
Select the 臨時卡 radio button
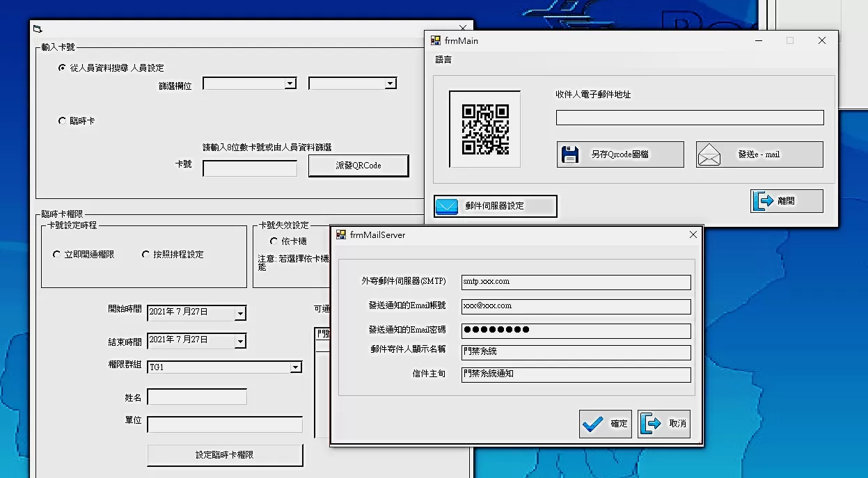coord(62,121)
